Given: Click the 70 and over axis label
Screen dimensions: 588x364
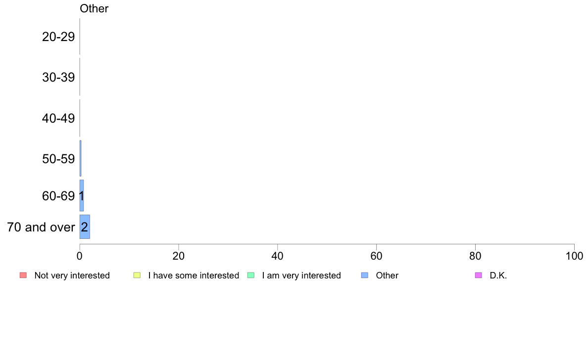Looking at the screenshot, I should tap(41, 227).
